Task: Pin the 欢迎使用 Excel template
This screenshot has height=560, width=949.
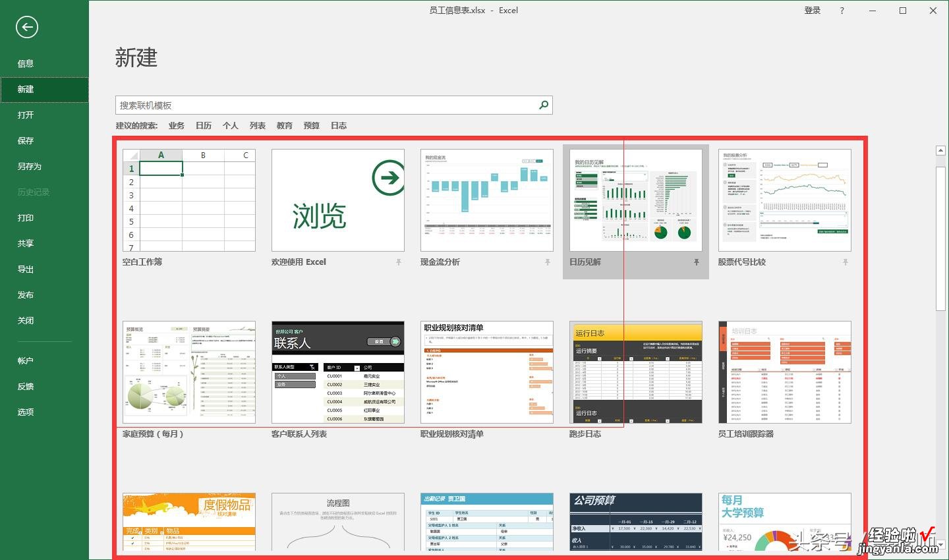Action: pos(399,262)
